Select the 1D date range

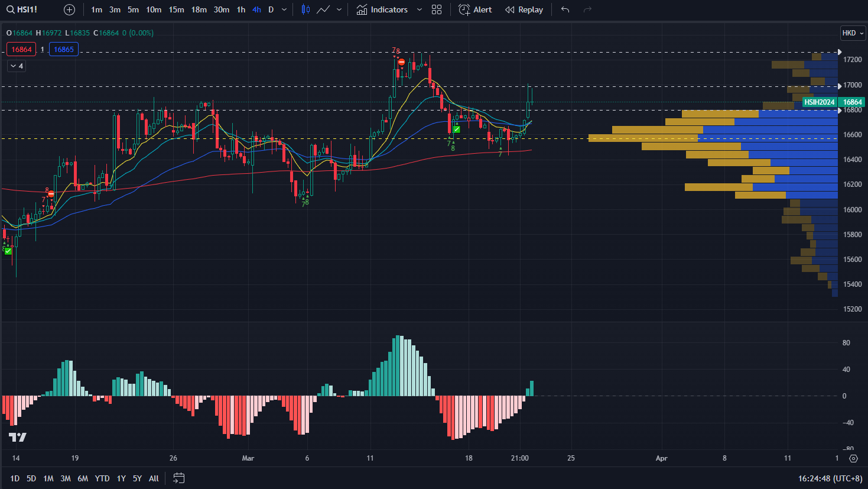coord(15,478)
